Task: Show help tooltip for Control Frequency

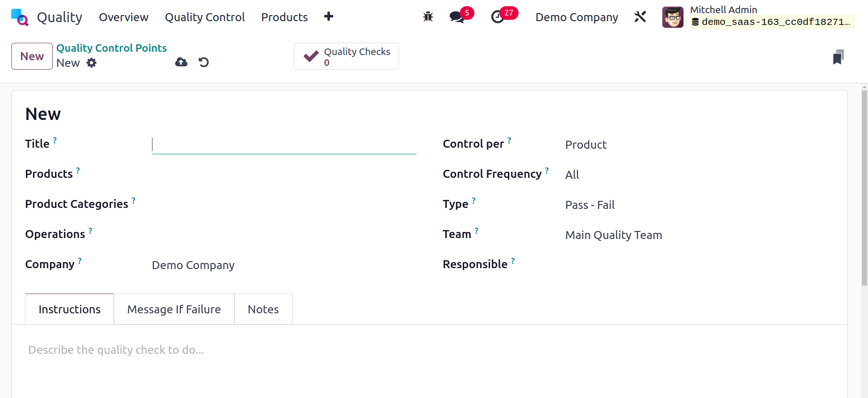Action: (x=547, y=170)
